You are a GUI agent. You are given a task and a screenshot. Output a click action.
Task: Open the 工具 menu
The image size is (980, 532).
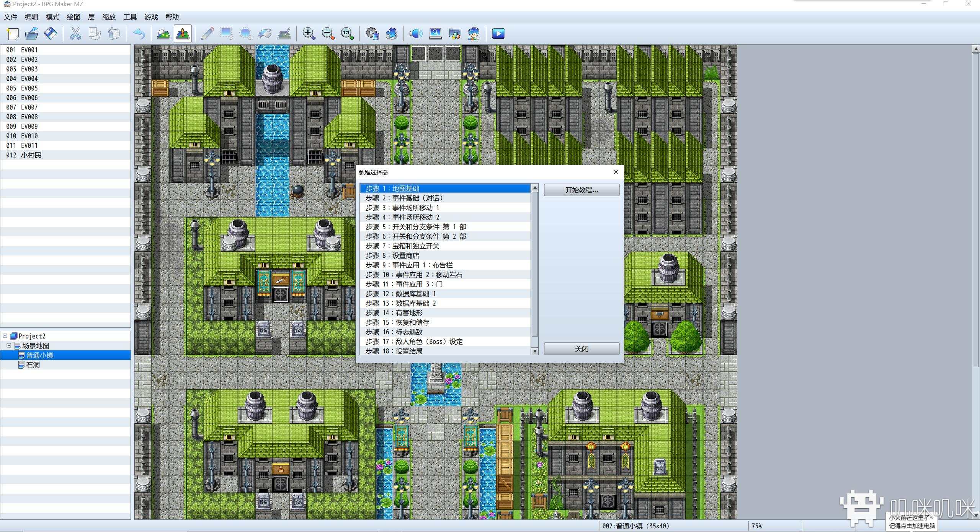[130, 17]
